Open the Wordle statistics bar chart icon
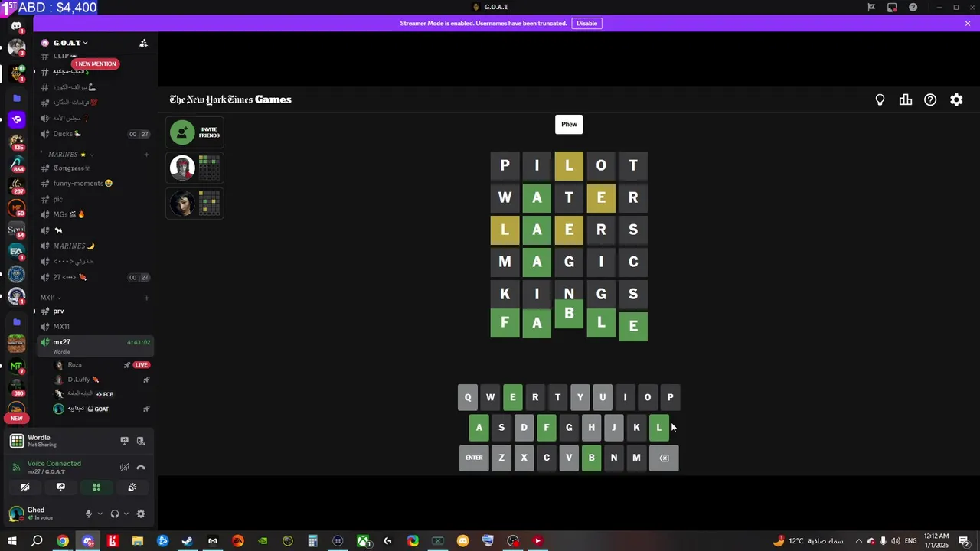The height and width of the screenshot is (551, 980). 906,99
